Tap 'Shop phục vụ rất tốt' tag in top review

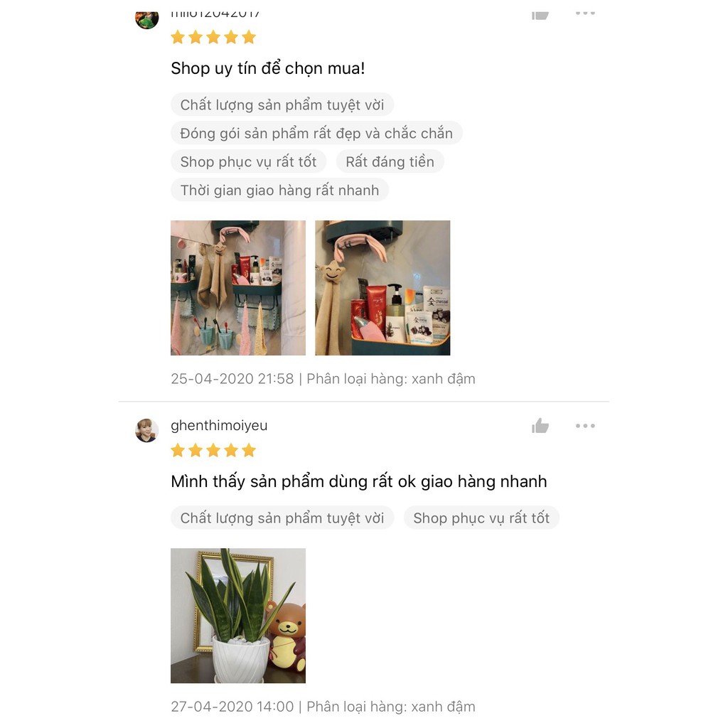[x=248, y=161]
